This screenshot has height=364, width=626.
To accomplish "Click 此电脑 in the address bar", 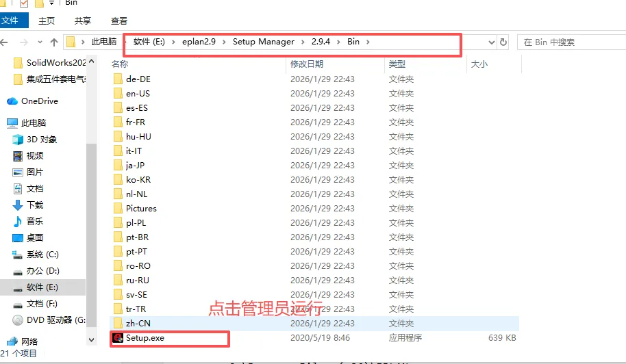I will click(x=104, y=42).
